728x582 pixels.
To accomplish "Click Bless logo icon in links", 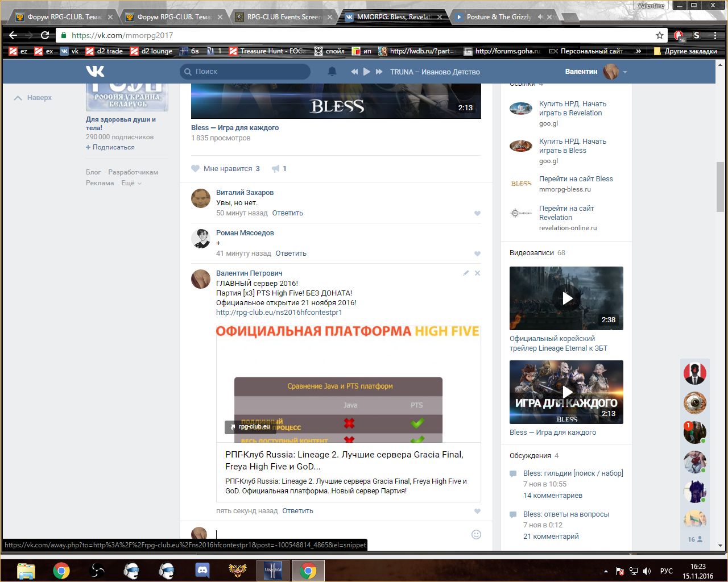I will (521, 184).
